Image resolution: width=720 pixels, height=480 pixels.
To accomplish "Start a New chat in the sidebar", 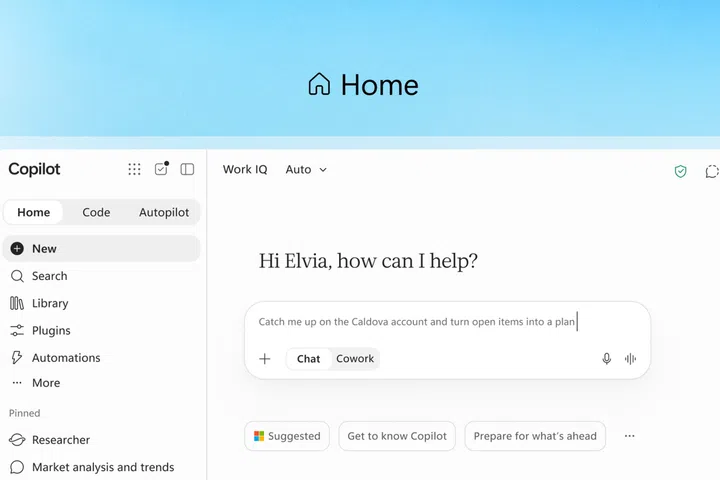I will click(101, 248).
